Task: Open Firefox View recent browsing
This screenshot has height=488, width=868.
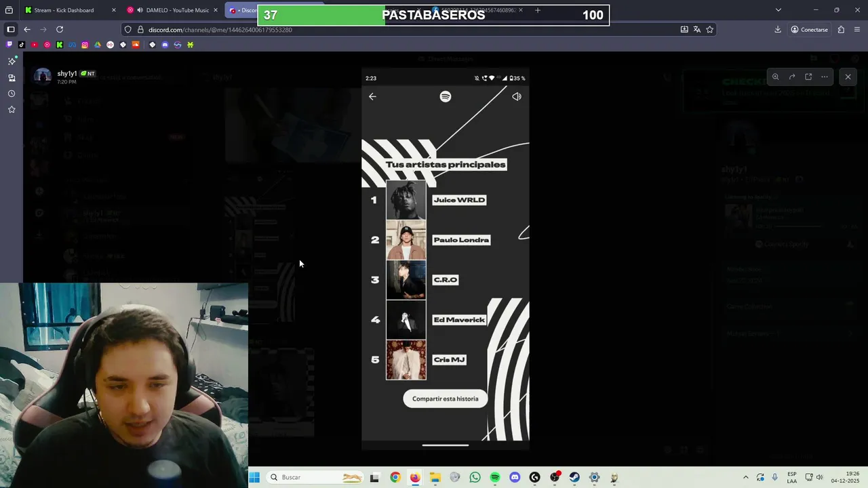Action: pos(9,10)
